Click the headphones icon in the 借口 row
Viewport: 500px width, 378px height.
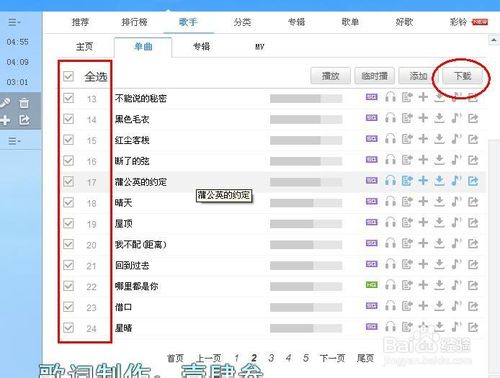(390, 306)
